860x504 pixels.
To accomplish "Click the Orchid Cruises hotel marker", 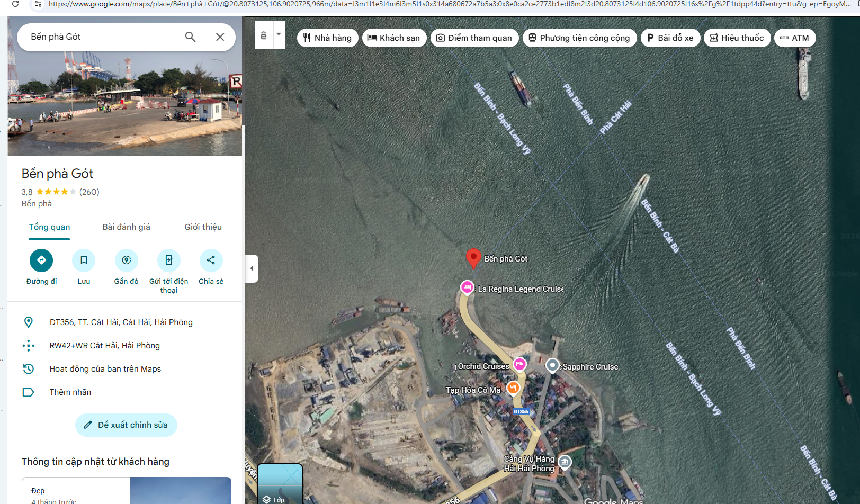I will 519,364.
